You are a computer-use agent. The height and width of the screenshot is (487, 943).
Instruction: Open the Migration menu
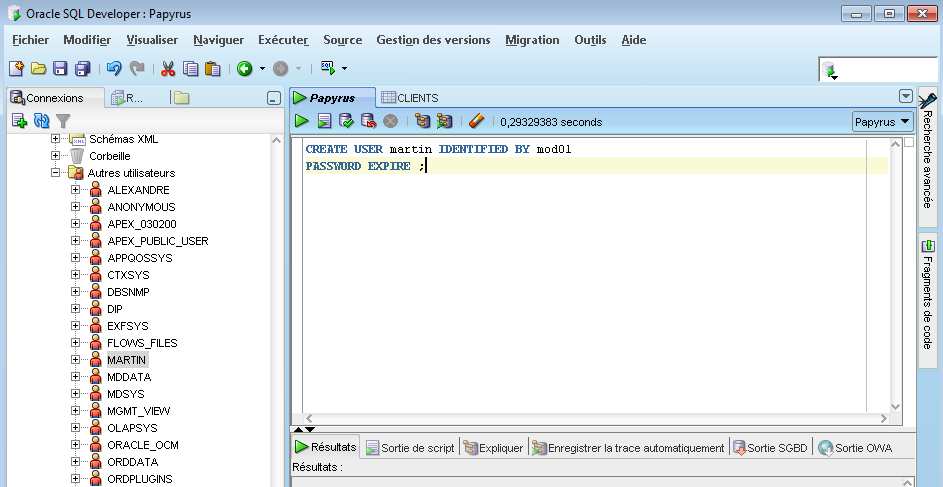pyautogui.click(x=532, y=40)
